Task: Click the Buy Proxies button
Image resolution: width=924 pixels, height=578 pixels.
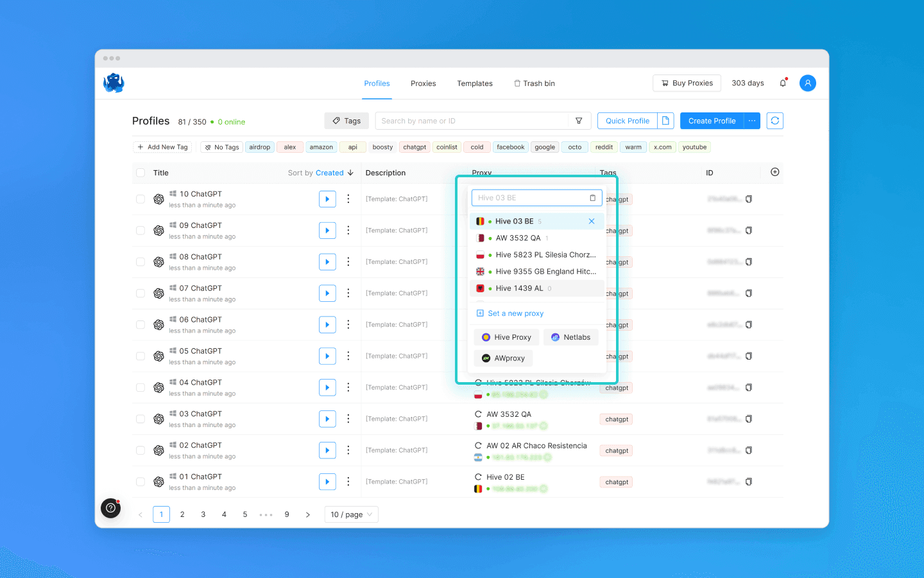Action: pyautogui.click(x=687, y=83)
